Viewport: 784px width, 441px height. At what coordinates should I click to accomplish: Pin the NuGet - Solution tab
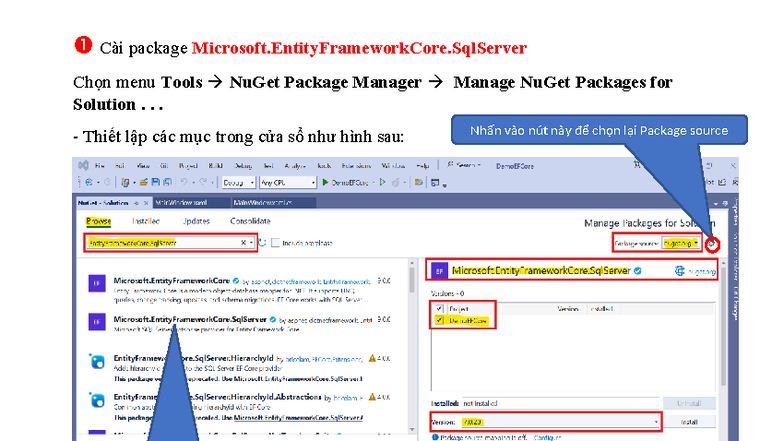tap(136, 203)
